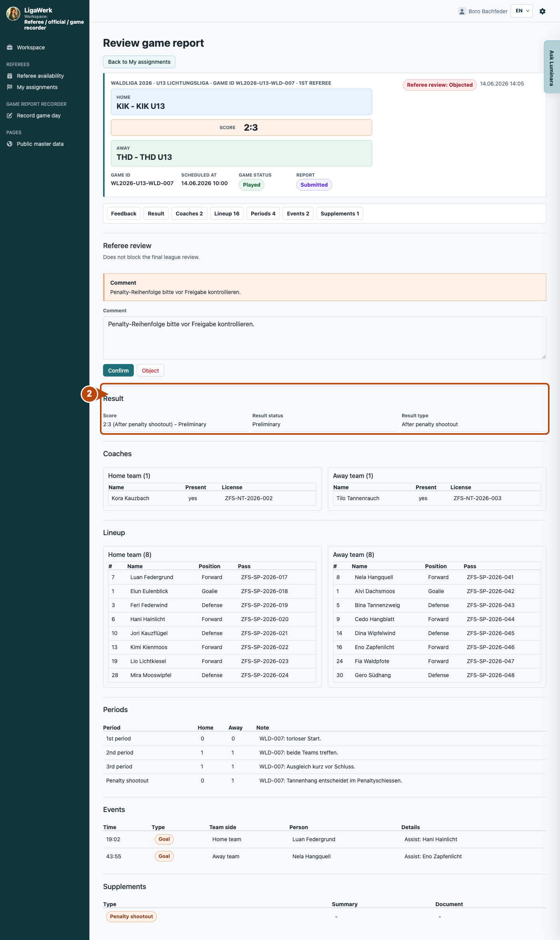Image resolution: width=560 pixels, height=940 pixels.
Task: Click the Referee availability calendar icon
Action: 10,76
